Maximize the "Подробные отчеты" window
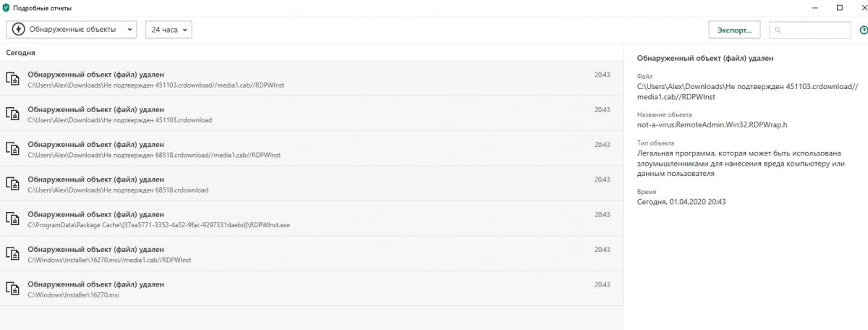The height and width of the screenshot is (330, 868). (839, 8)
